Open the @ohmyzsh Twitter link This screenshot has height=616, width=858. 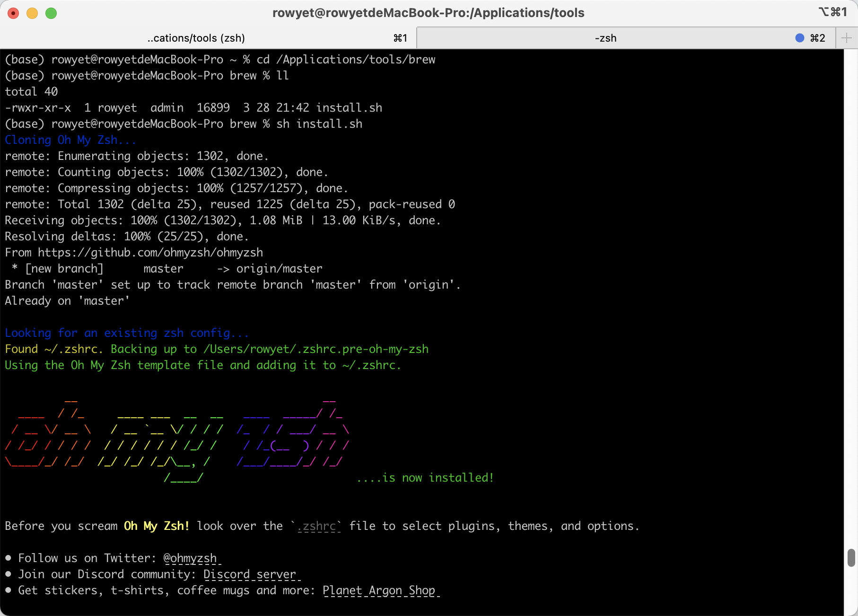click(190, 558)
